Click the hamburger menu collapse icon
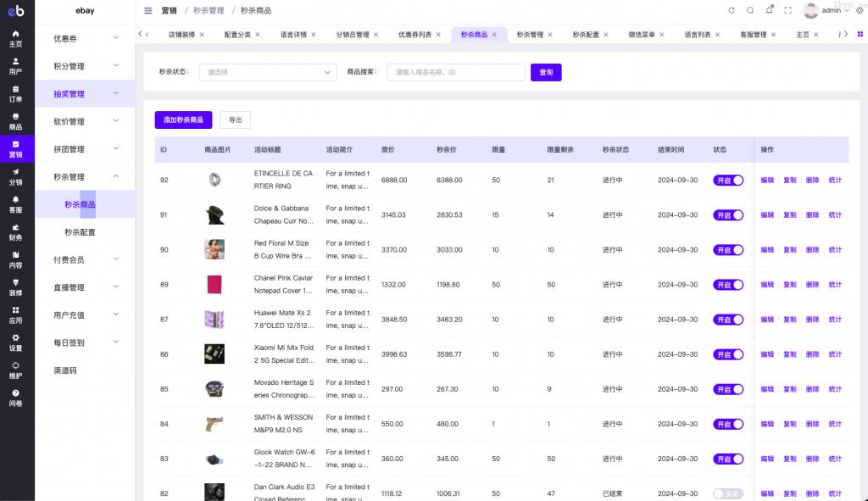The height and width of the screenshot is (501, 868). (148, 11)
